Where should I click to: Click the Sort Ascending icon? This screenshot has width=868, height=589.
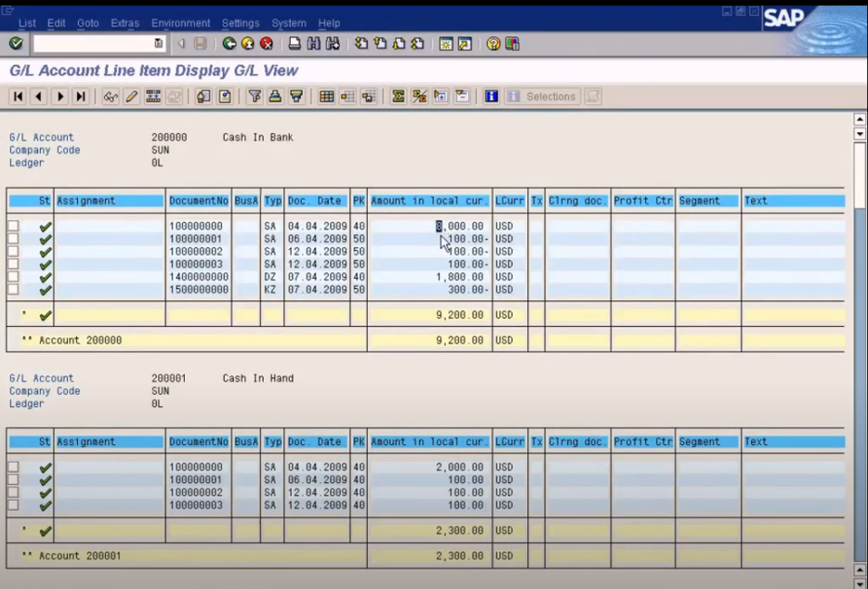tap(275, 97)
